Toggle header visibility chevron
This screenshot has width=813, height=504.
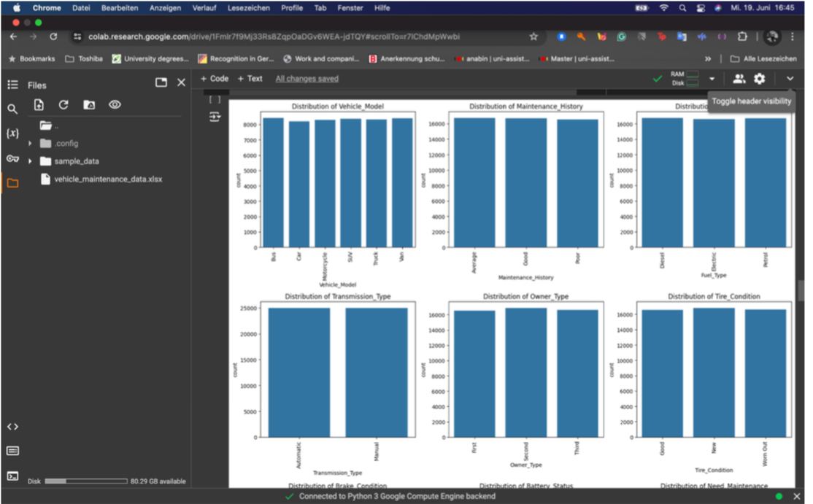click(790, 79)
